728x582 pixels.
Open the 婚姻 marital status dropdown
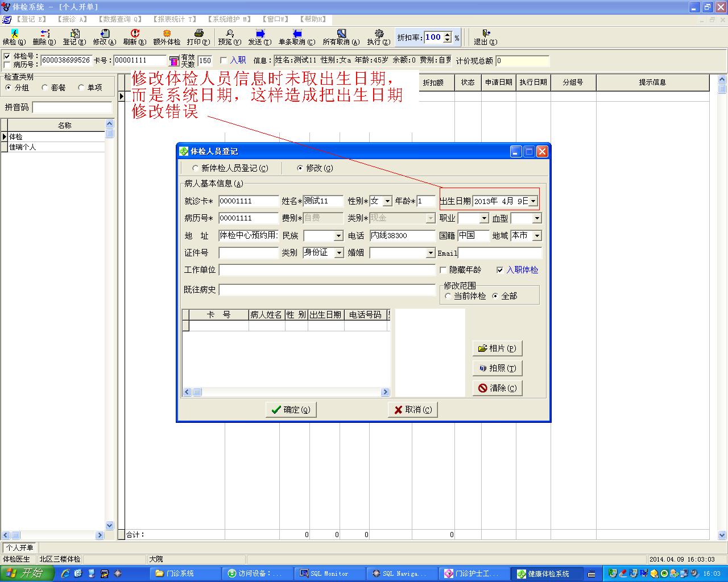(x=430, y=253)
